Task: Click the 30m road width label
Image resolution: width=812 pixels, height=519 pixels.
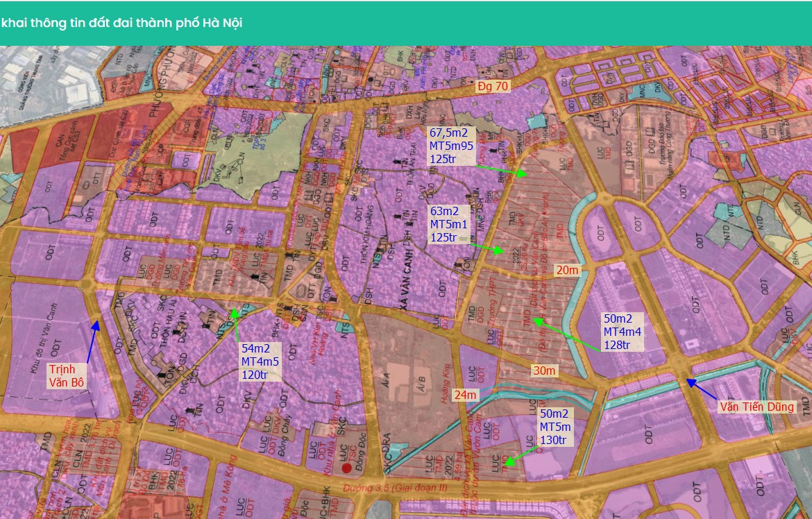Action: [x=544, y=371]
